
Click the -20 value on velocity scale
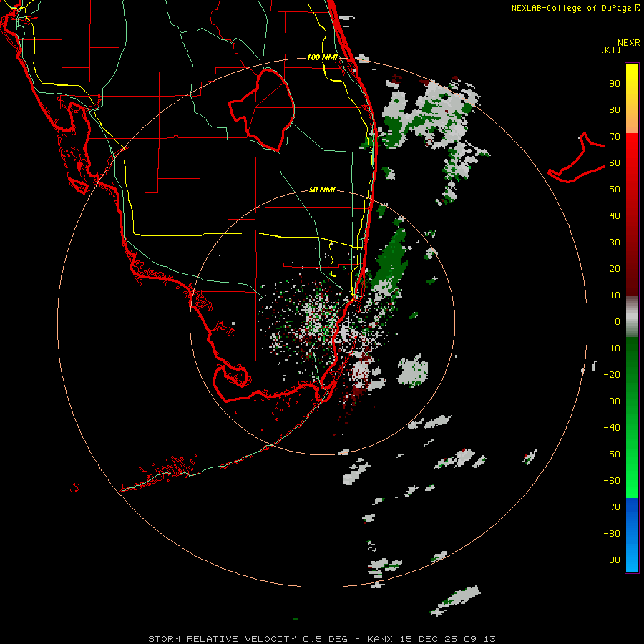pos(612,374)
